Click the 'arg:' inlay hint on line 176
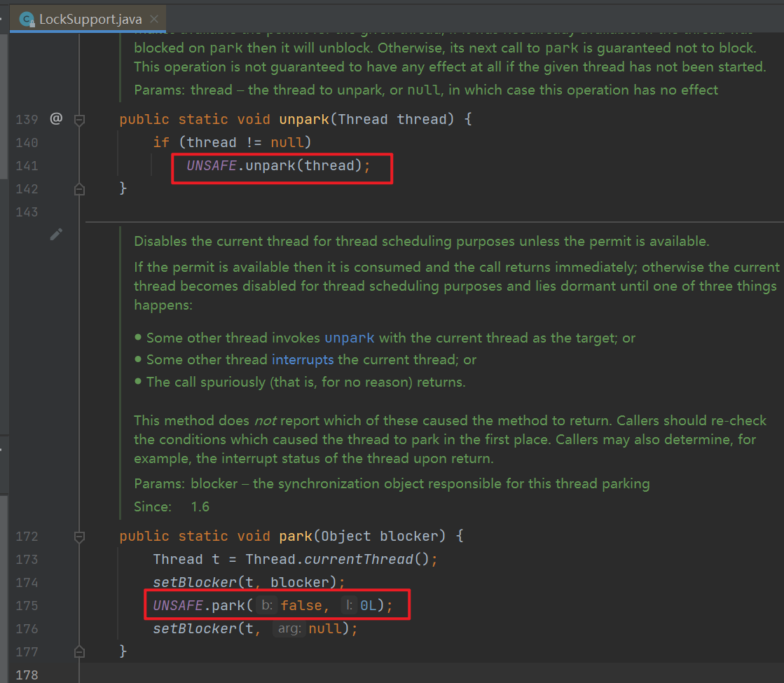 (289, 629)
